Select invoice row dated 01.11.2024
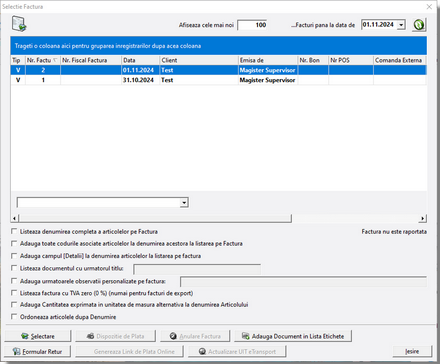Image resolution: width=440 pixels, height=364 pixels. [x=219, y=70]
